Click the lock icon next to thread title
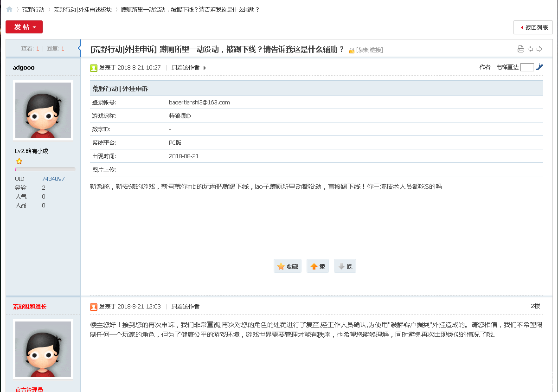The width and height of the screenshot is (558, 392). (x=352, y=50)
